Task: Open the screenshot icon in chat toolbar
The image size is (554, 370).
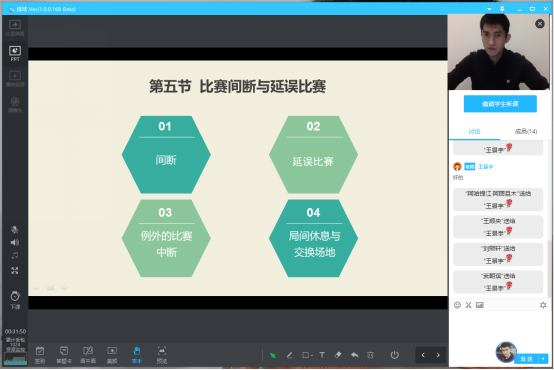Action: point(468,305)
